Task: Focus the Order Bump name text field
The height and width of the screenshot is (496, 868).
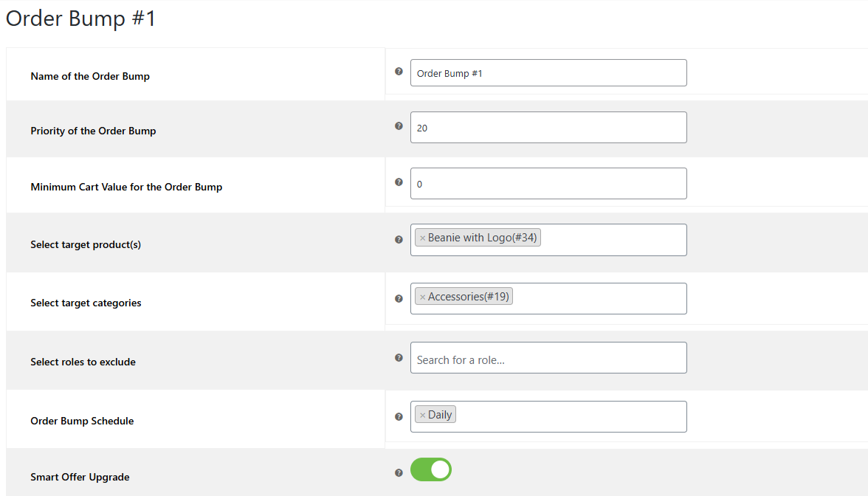Action: click(548, 72)
